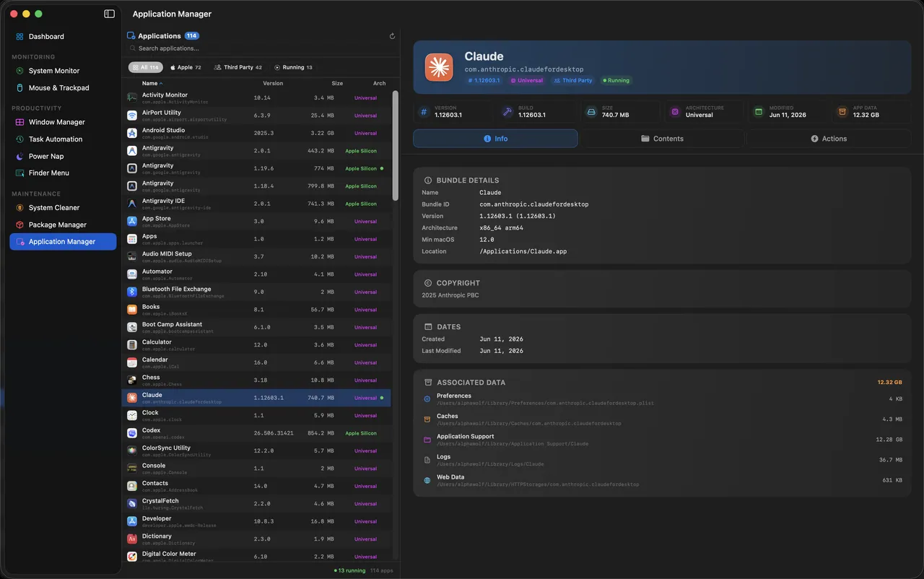
Task: Select the Antigravity version 1.18.4 row
Action: [x=256, y=186]
